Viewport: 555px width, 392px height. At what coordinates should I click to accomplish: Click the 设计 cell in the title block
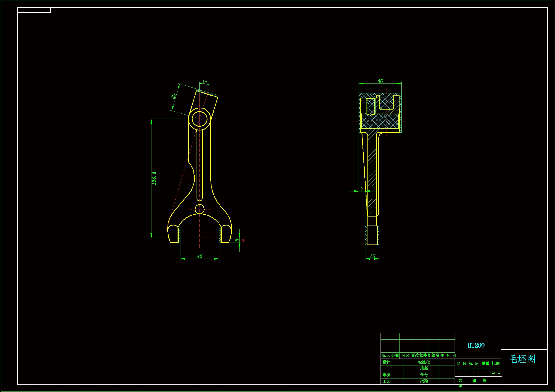386,362
